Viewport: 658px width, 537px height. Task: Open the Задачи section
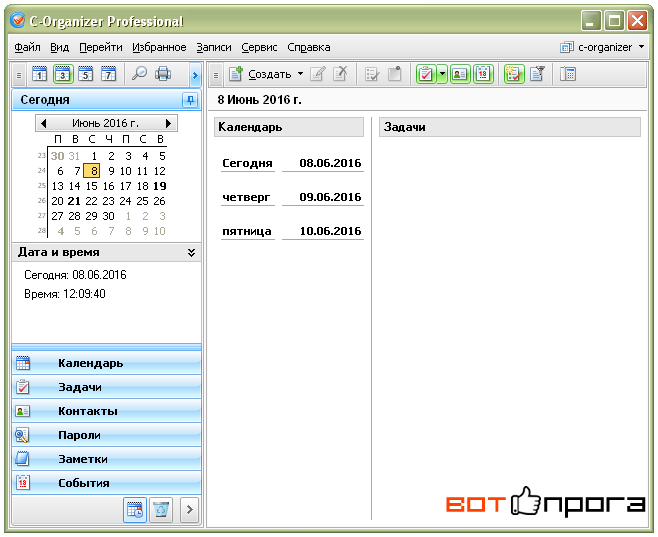pos(107,387)
